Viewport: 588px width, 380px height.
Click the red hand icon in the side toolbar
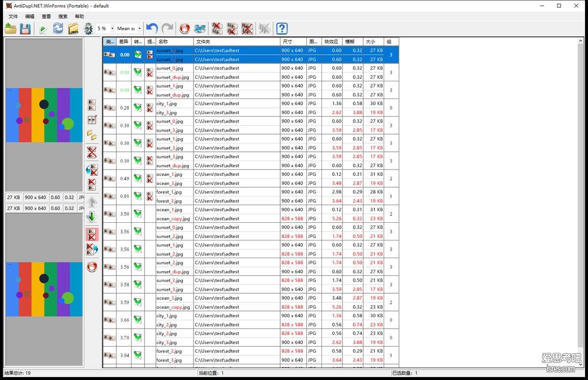[92, 266]
